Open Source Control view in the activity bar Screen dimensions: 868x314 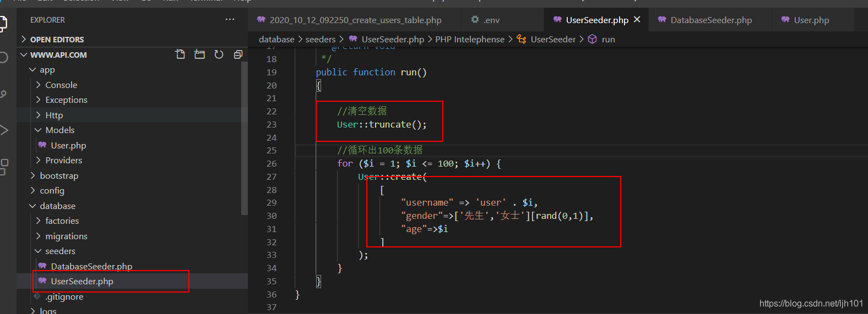[x=3, y=94]
